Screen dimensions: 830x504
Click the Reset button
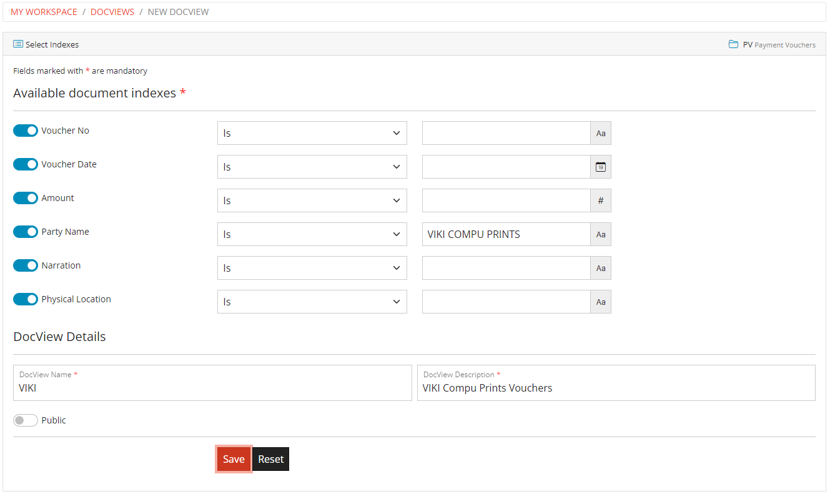pos(270,458)
